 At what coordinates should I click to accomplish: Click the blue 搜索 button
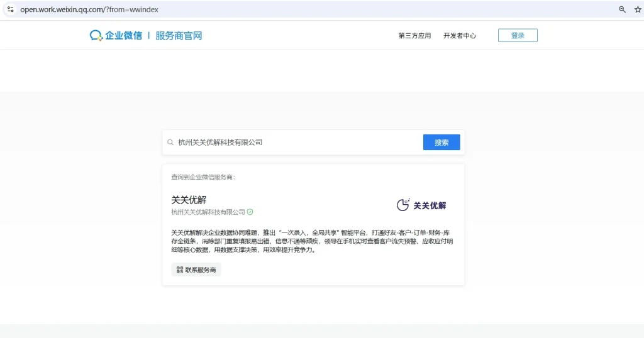tap(441, 143)
